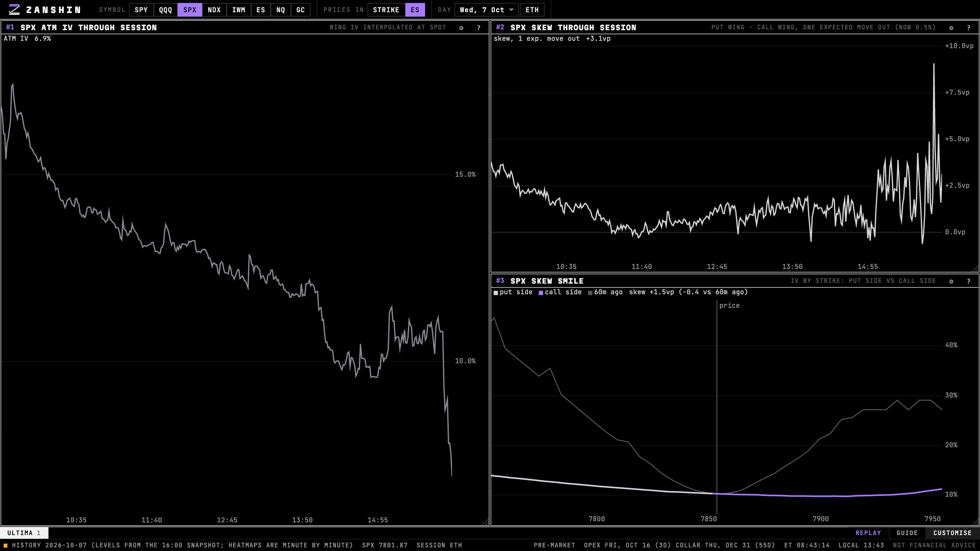Grab resize handle of ATM IV panel

click(x=486, y=522)
